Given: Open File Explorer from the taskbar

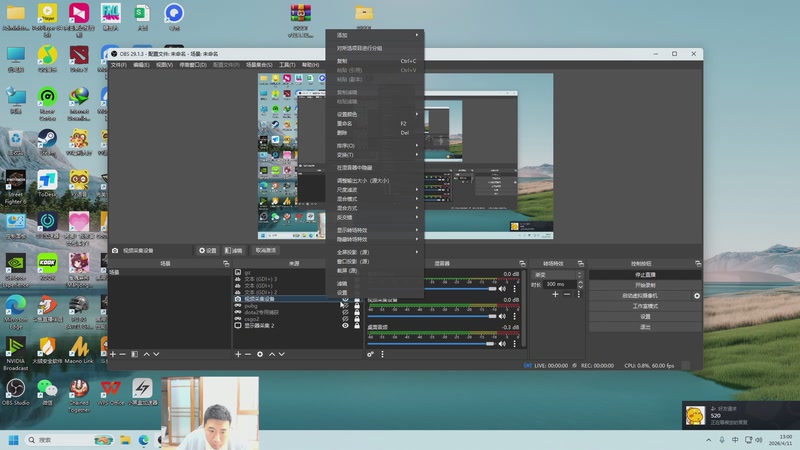Looking at the screenshot, I should pyautogui.click(x=126, y=440).
